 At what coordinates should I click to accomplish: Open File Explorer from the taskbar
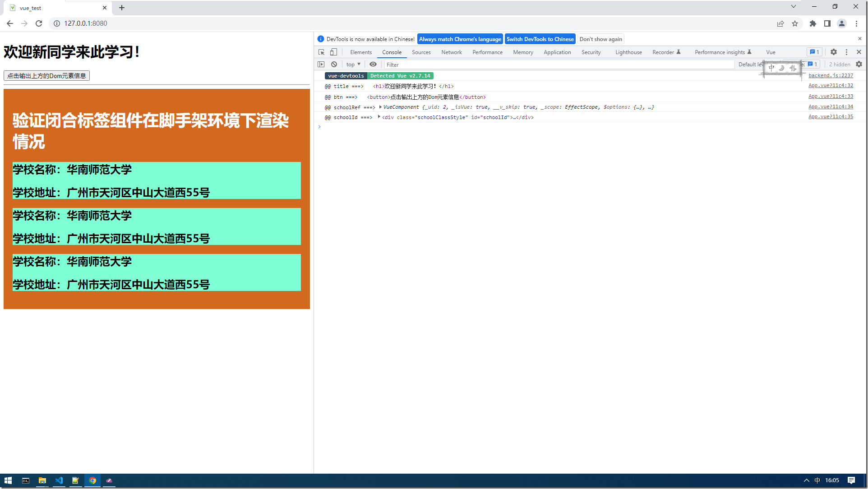click(42, 480)
